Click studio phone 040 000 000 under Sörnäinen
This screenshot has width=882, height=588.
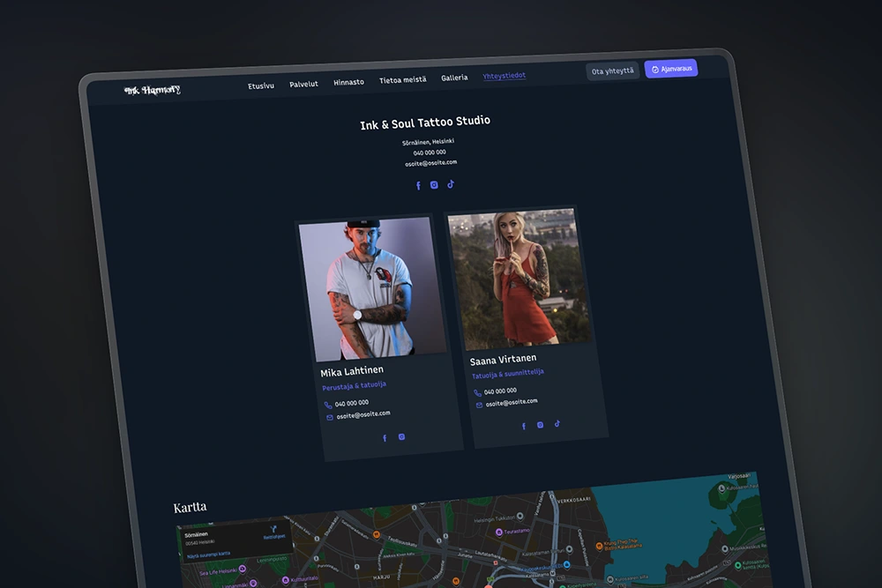pos(430,153)
